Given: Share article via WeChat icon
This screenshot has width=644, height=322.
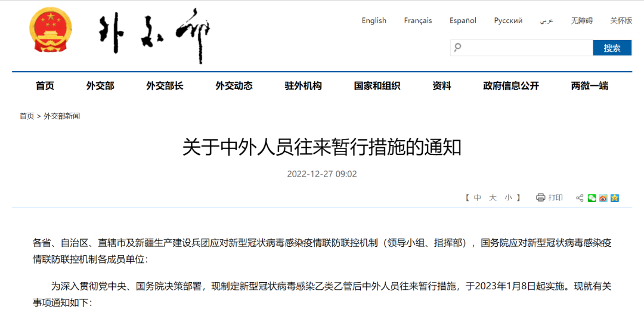Looking at the screenshot, I should pos(592,198).
